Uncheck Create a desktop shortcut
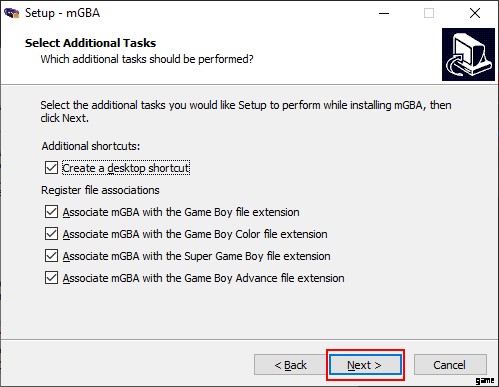The width and height of the screenshot is (499, 387). 51,168
